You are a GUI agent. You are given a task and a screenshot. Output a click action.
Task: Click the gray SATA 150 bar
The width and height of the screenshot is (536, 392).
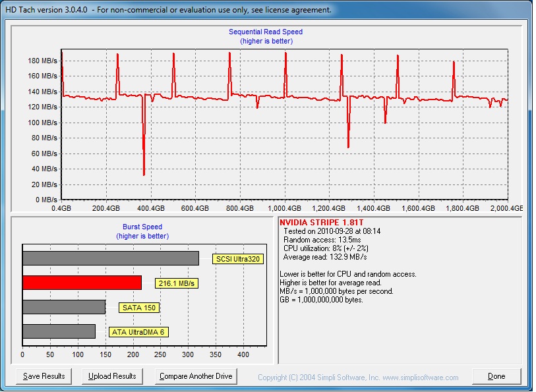coord(63,307)
